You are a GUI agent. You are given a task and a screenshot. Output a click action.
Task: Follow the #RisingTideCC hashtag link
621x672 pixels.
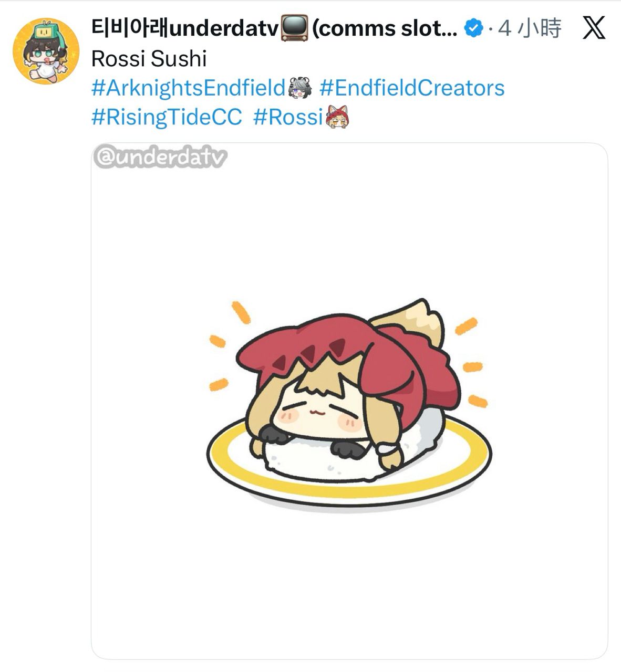[167, 117]
